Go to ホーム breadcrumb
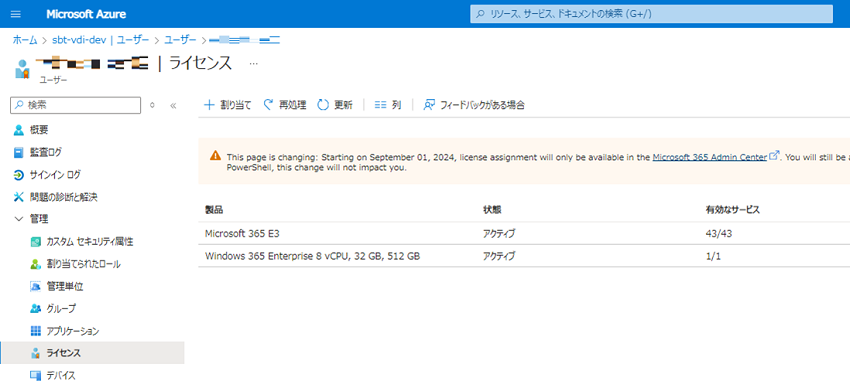Image resolution: width=850 pixels, height=388 pixels. [25, 40]
